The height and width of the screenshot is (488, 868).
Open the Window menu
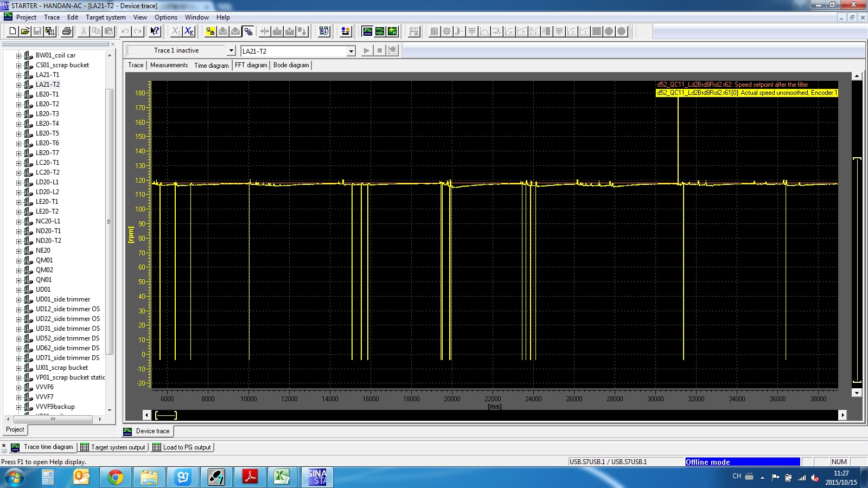point(196,17)
